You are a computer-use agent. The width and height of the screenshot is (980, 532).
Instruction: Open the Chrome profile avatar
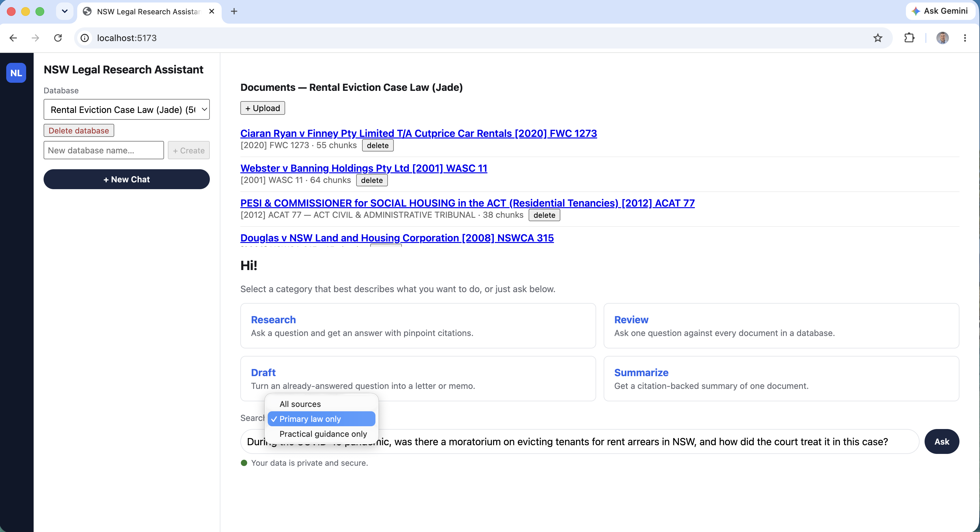tap(942, 38)
